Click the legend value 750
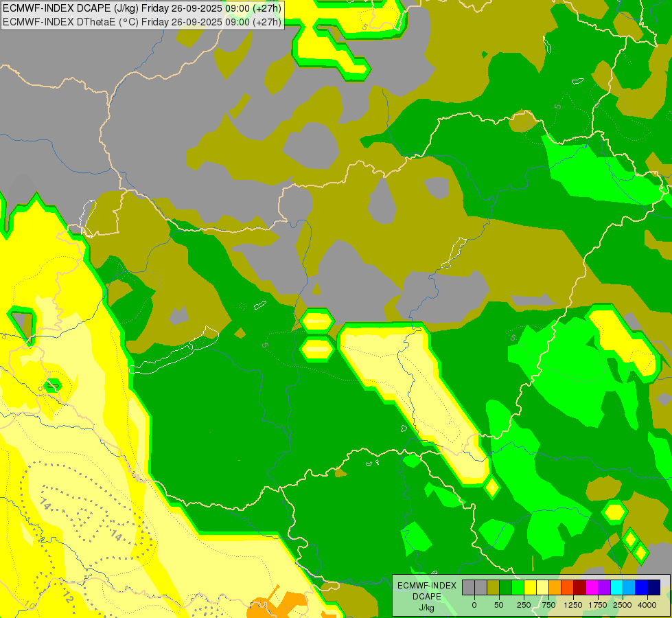Screen dimensions: 672x618 [548, 605]
